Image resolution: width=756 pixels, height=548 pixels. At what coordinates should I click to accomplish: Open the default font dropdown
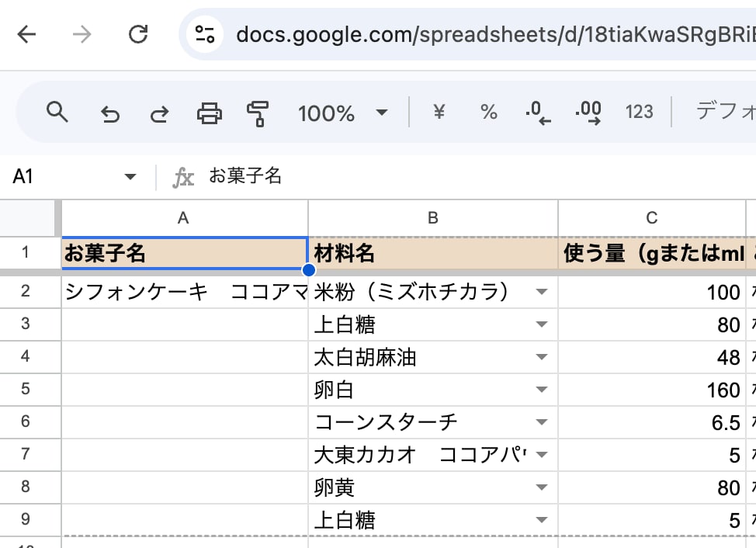(x=725, y=112)
